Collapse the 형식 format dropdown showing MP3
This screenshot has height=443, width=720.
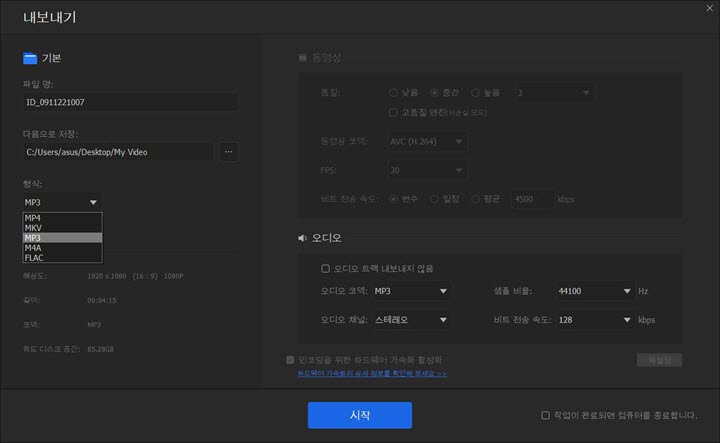(x=62, y=202)
